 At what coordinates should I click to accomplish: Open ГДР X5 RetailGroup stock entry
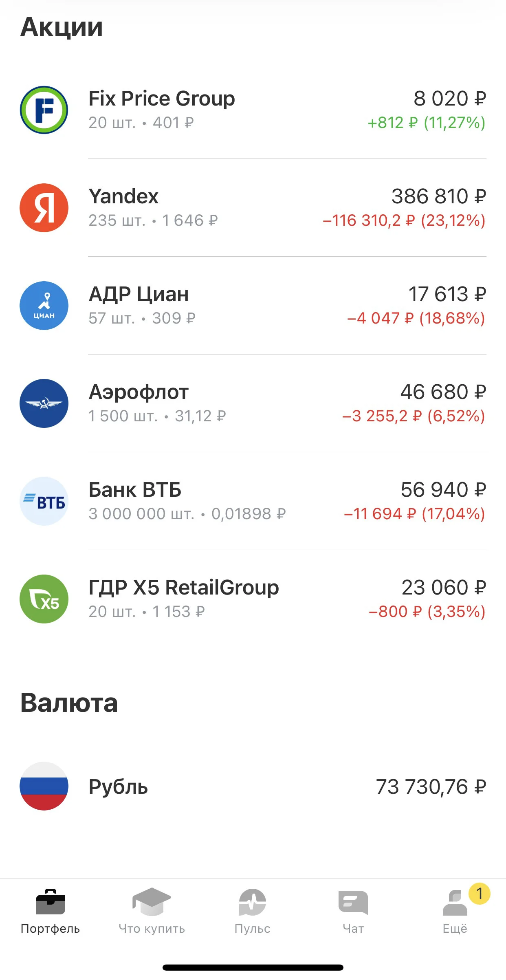(253, 599)
